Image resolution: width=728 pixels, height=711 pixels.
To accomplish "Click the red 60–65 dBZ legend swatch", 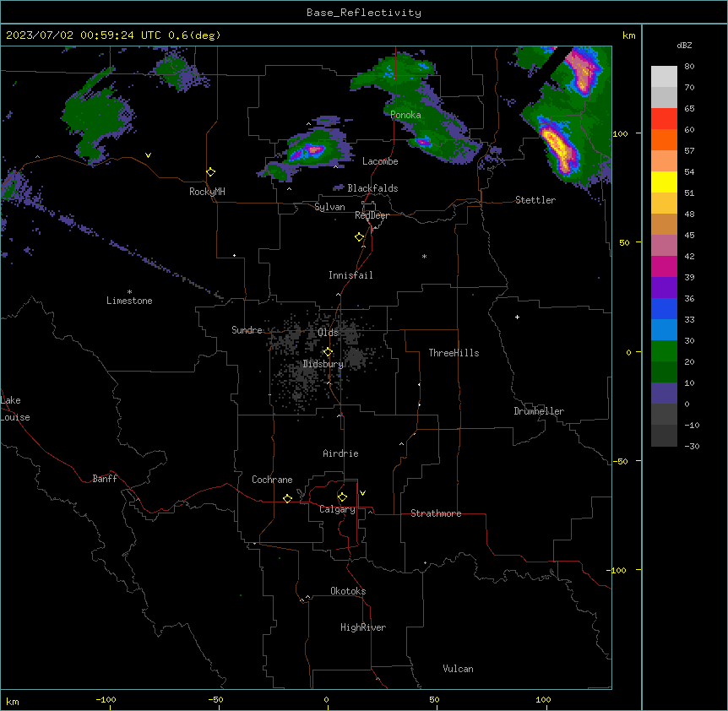I will point(664,119).
